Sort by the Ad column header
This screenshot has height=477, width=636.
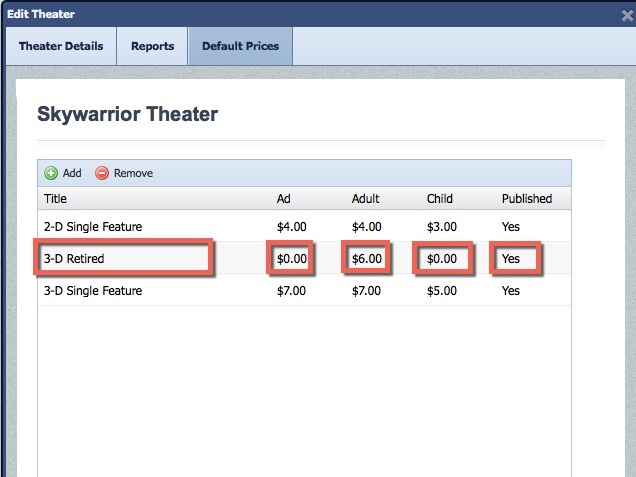click(x=284, y=199)
